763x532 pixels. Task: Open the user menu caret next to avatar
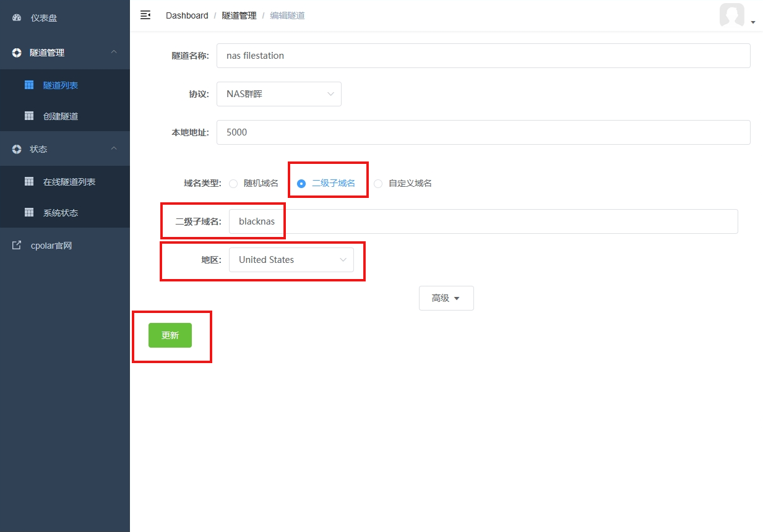pyautogui.click(x=753, y=22)
